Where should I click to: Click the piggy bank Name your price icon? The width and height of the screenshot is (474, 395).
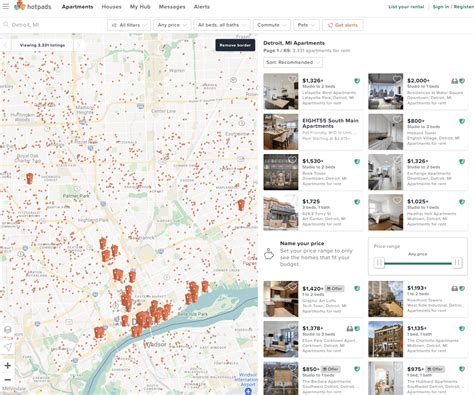(269, 254)
